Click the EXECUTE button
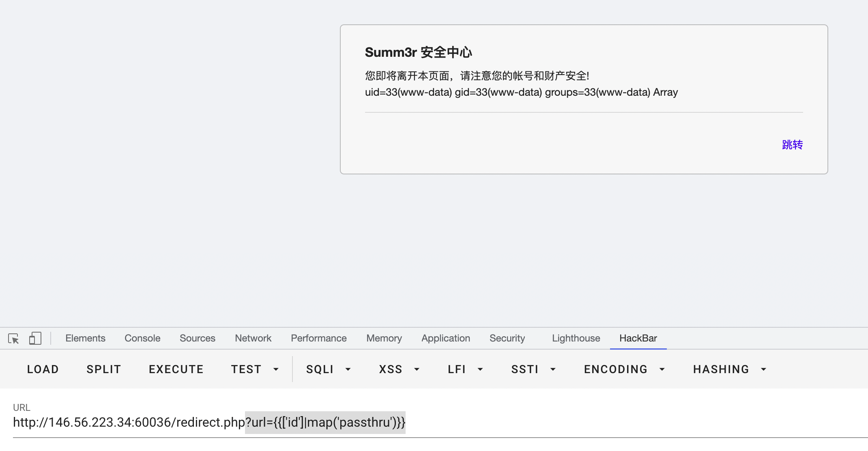 pos(176,369)
